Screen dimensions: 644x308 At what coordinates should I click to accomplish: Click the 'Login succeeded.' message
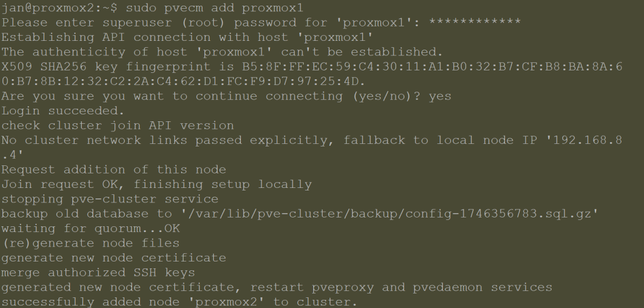tap(63, 111)
